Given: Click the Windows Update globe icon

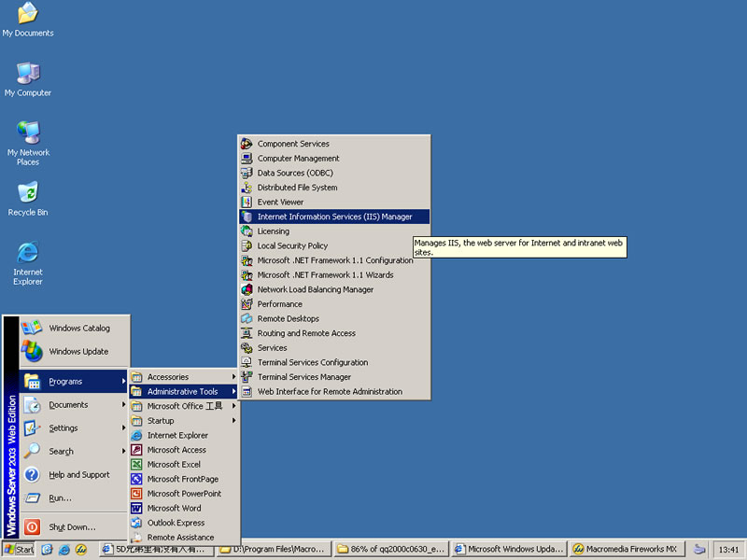Looking at the screenshot, I should coord(32,351).
